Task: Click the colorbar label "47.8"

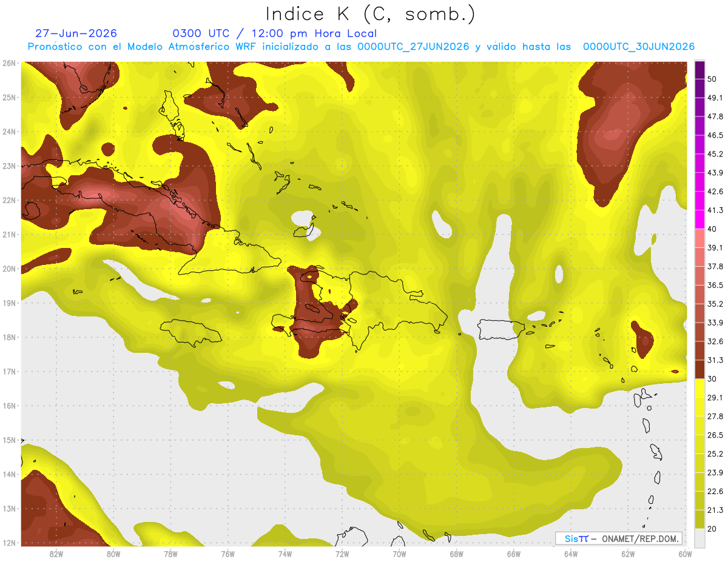Action: 715,116
